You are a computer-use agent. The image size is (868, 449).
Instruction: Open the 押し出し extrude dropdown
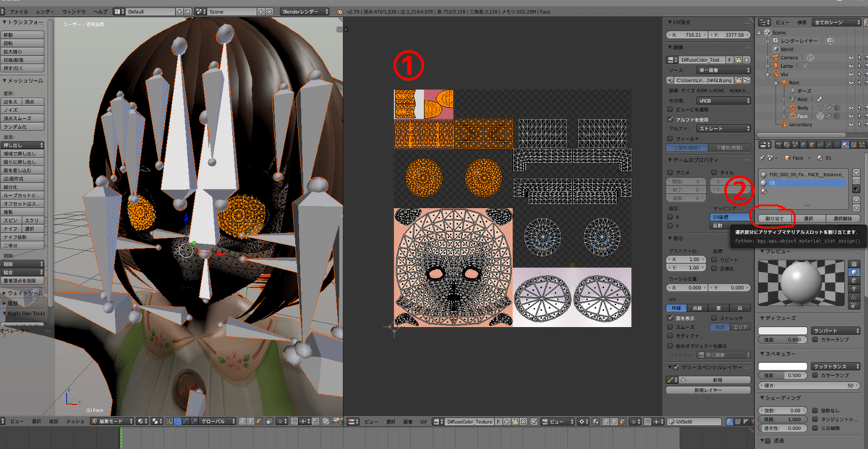(x=23, y=145)
